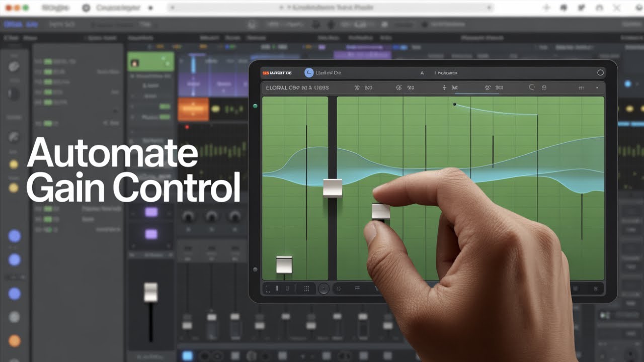The width and height of the screenshot is (644, 362).
Task: Toggle the orange circle in left sidebar
Action: 15,341
